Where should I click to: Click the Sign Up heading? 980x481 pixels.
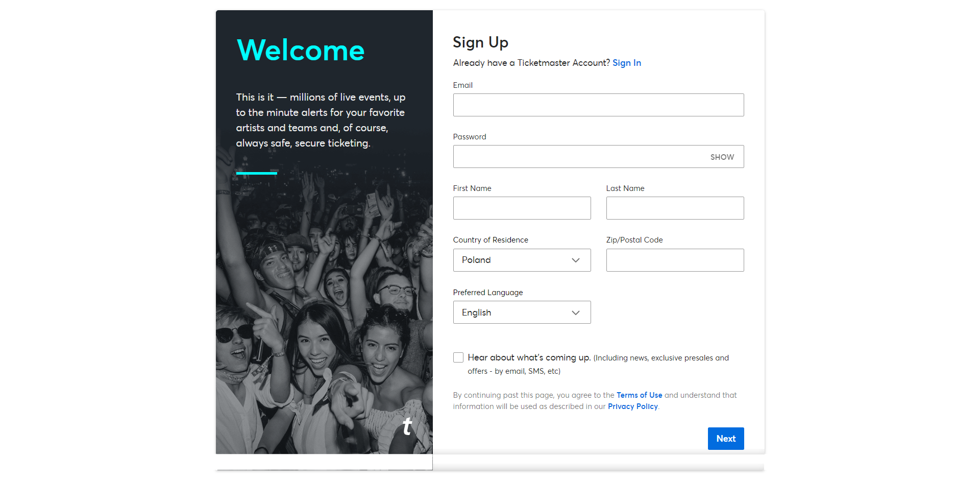click(x=480, y=42)
